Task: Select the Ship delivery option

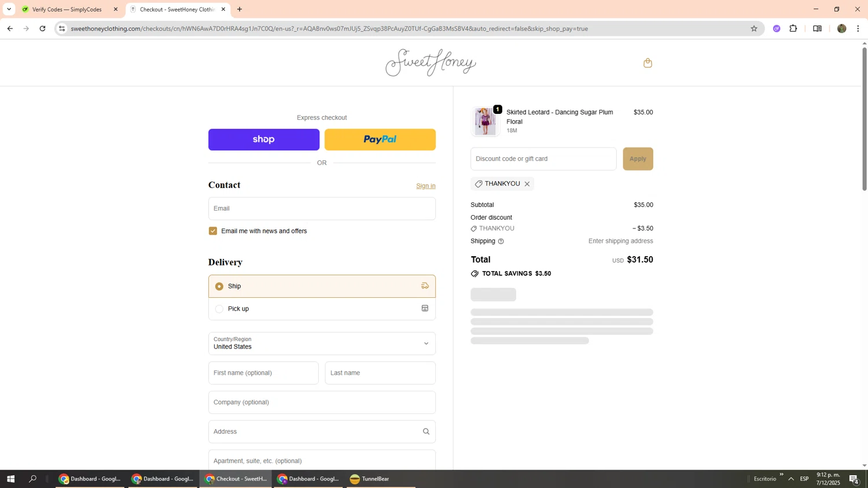Action: pyautogui.click(x=322, y=286)
